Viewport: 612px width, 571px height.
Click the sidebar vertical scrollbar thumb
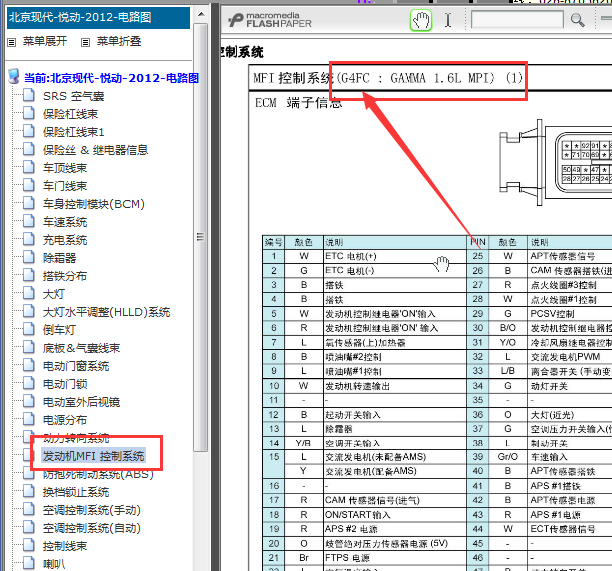201,237
